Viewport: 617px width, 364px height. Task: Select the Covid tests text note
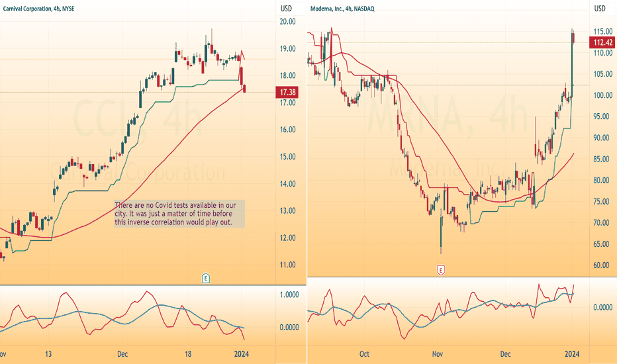pos(179,214)
